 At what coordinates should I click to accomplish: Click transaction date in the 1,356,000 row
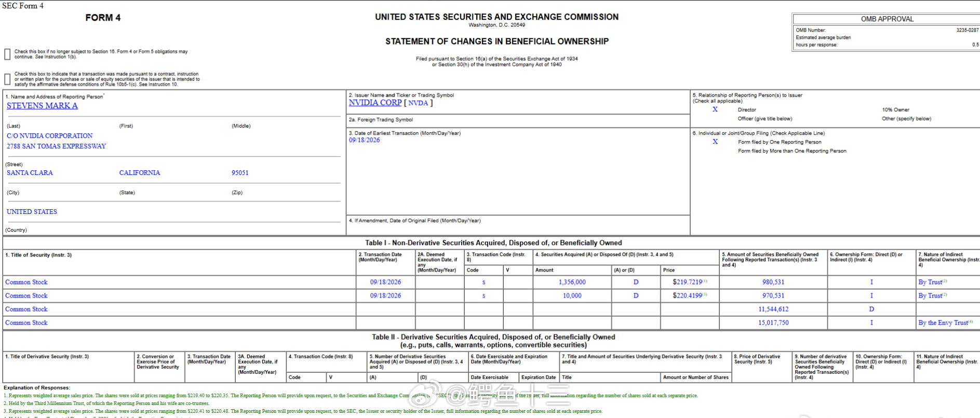[x=385, y=282]
